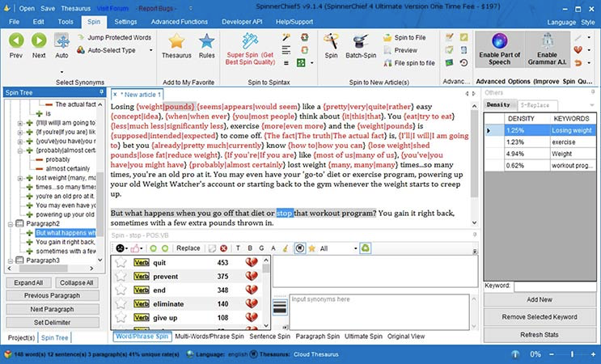The width and height of the screenshot is (601, 364).
Task: Click the broom clean-up icon
Action: point(286,248)
